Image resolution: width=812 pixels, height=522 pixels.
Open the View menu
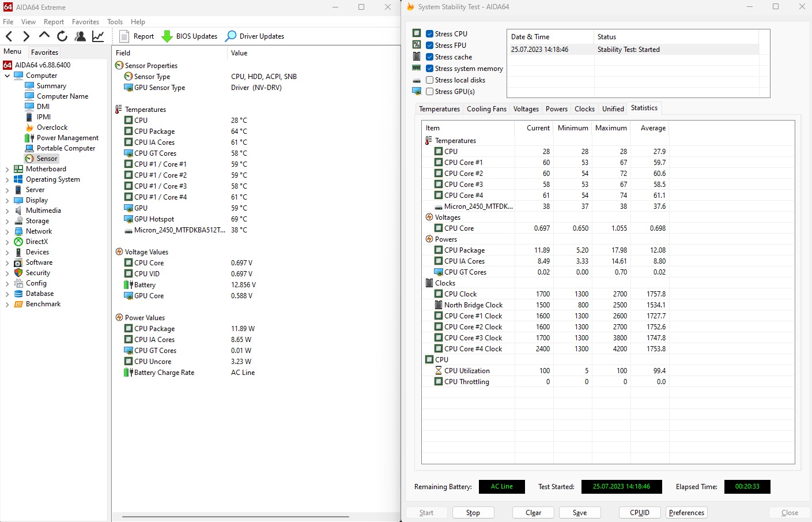(x=28, y=22)
